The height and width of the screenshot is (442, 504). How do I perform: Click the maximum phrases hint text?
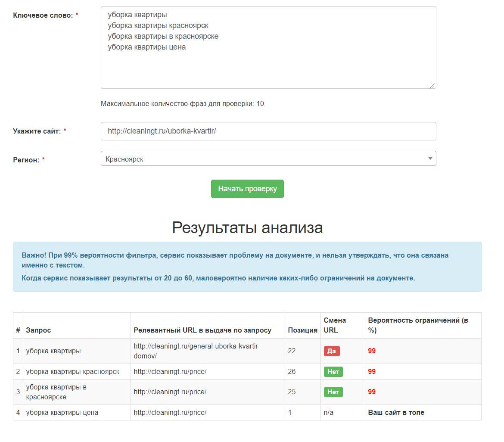tap(183, 104)
